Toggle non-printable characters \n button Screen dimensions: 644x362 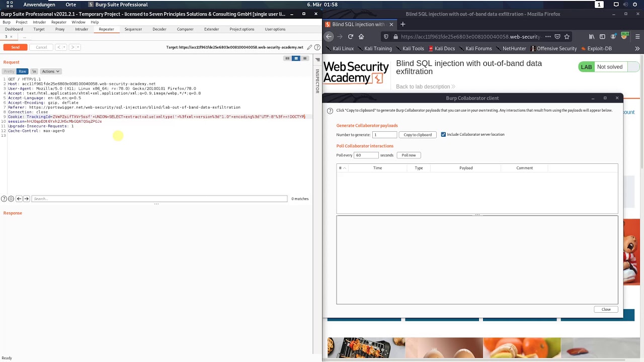(x=34, y=71)
